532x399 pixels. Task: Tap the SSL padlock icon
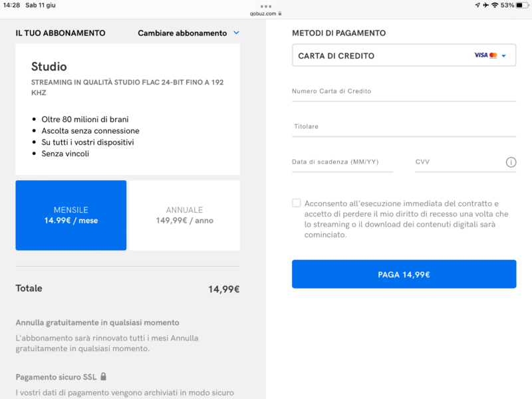103,377
